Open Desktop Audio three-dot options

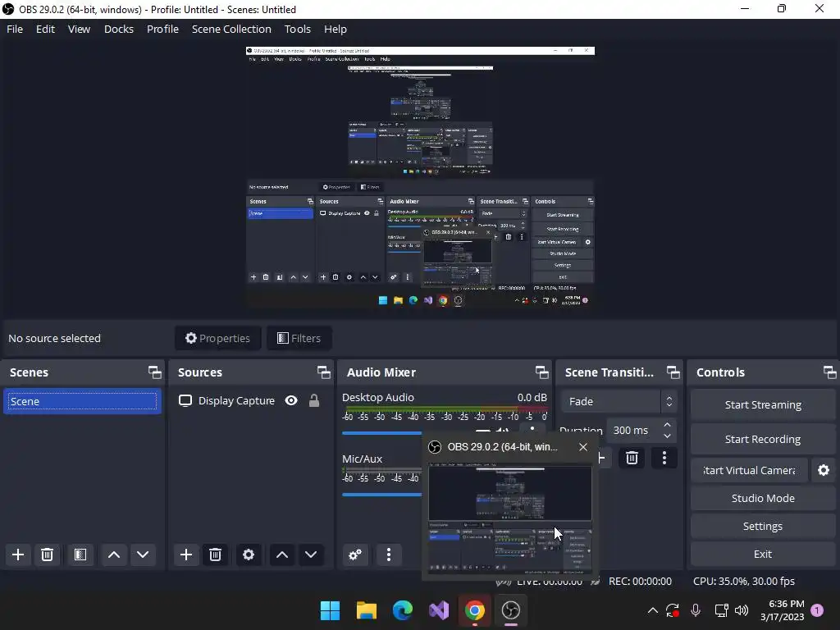coord(532,429)
